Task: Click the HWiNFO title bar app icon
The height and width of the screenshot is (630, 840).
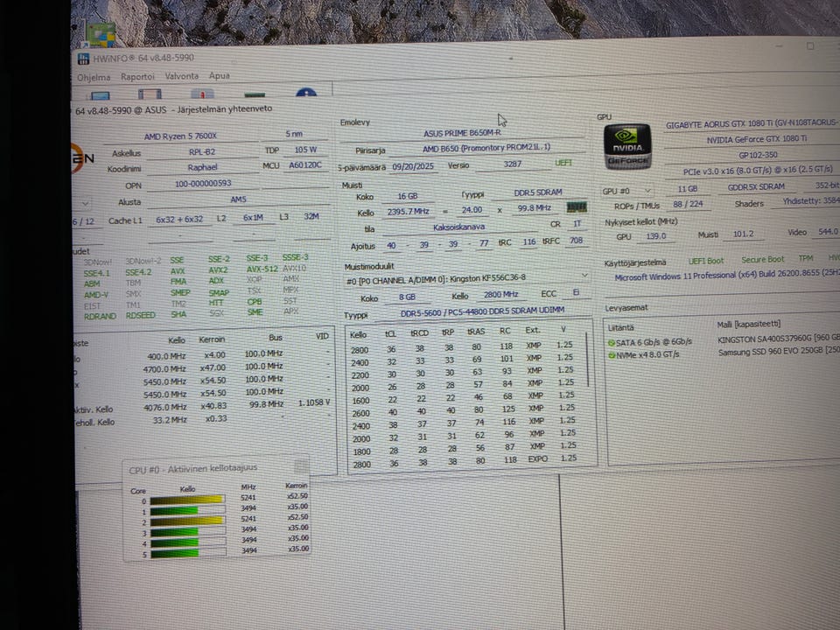Action: (x=83, y=59)
